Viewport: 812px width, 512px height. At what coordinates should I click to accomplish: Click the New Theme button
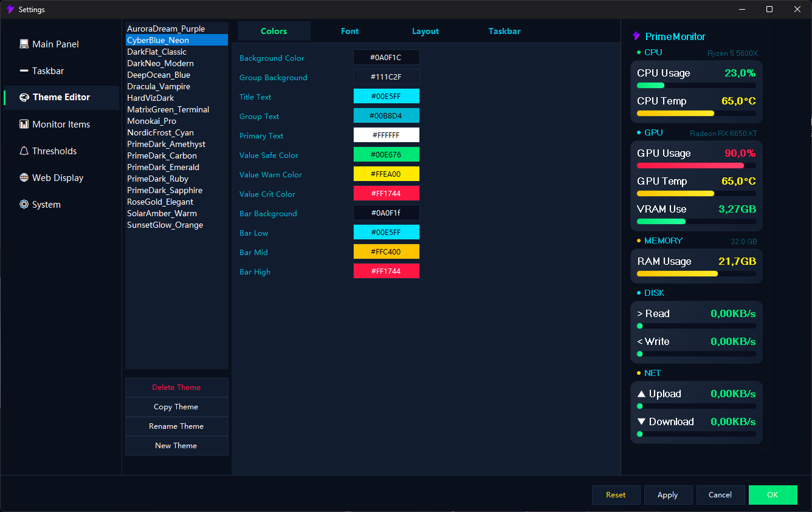click(176, 445)
